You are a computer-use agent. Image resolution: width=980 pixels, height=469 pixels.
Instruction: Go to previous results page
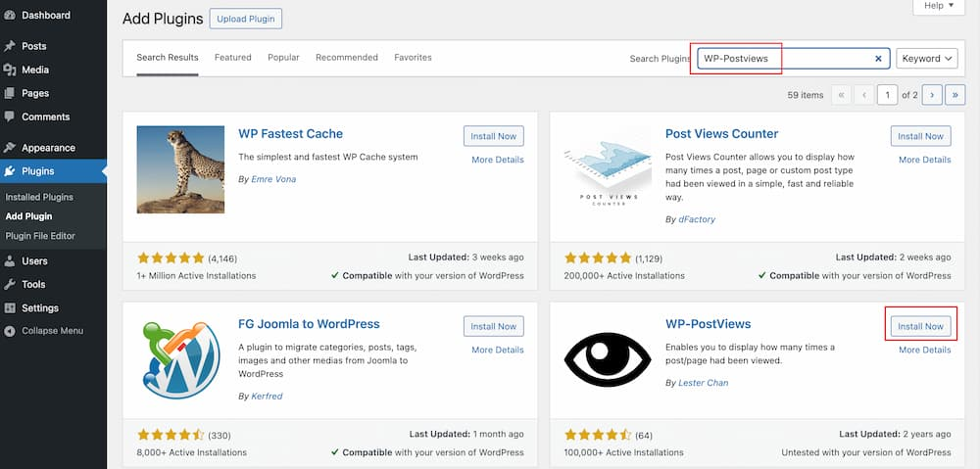coord(864,95)
